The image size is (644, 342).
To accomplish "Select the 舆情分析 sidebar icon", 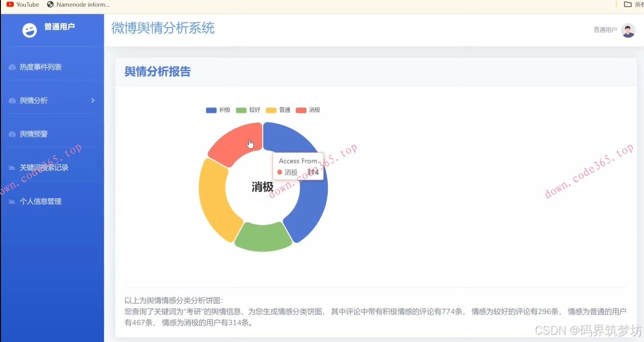I will click(x=12, y=100).
